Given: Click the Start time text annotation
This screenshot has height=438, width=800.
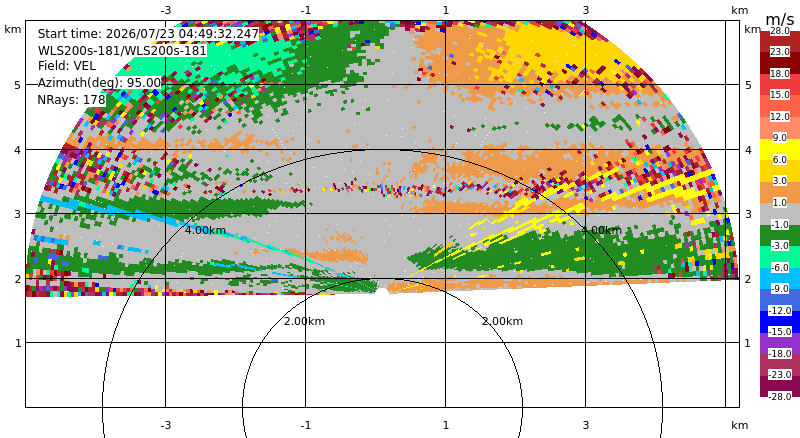Looking at the screenshot, I should pos(148,34).
